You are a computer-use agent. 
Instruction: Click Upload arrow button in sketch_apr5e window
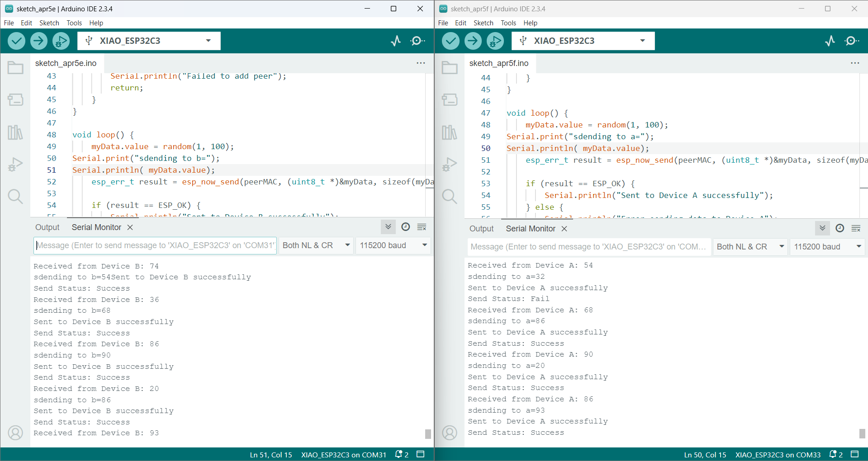[38, 41]
